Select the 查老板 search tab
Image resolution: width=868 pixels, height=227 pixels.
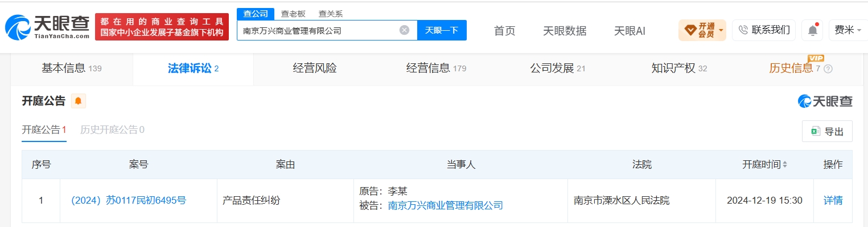pyautogui.click(x=293, y=14)
